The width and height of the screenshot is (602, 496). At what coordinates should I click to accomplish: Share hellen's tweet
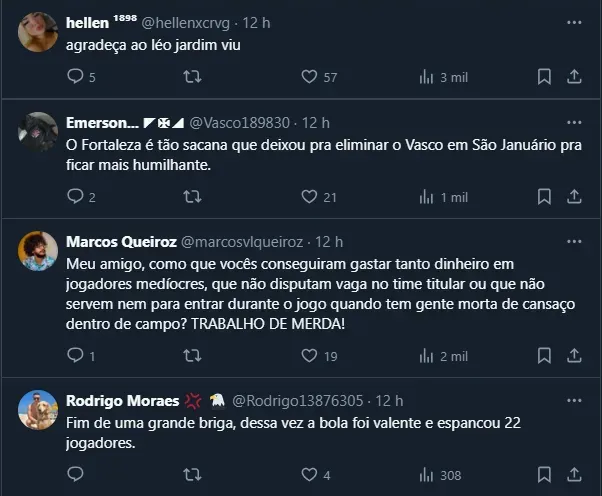point(575,76)
